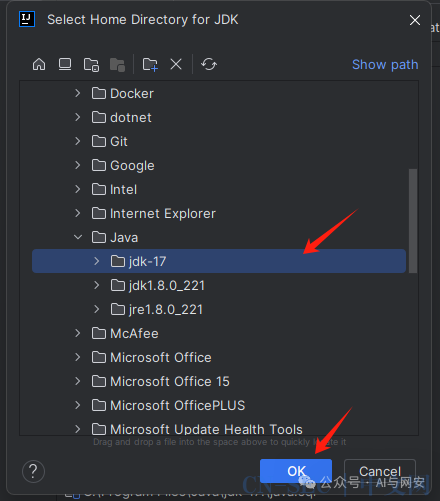The width and height of the screenshot is (440, 501).
Task: Collapse the Java folder
Action: point(78,237)
